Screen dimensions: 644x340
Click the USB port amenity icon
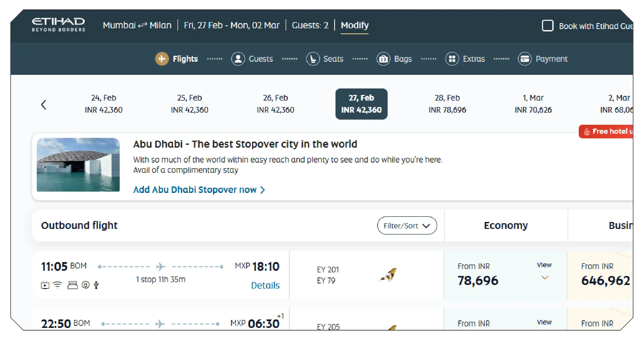coord(96,284)
